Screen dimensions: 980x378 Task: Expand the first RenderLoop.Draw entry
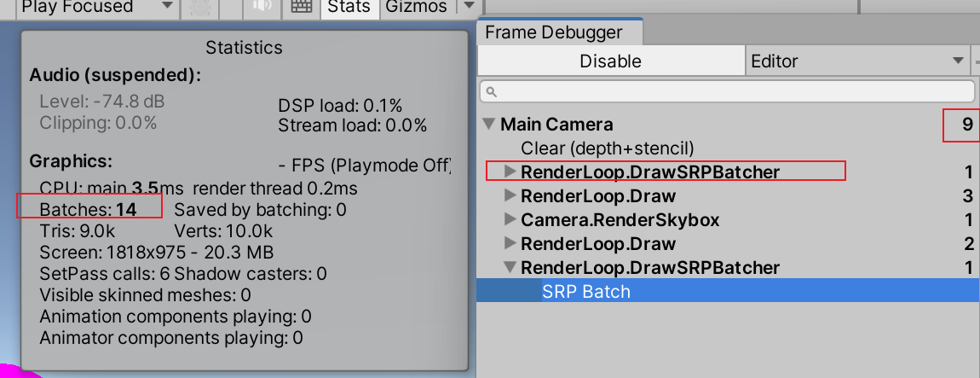pyautogui.click(x=510, y=196)
